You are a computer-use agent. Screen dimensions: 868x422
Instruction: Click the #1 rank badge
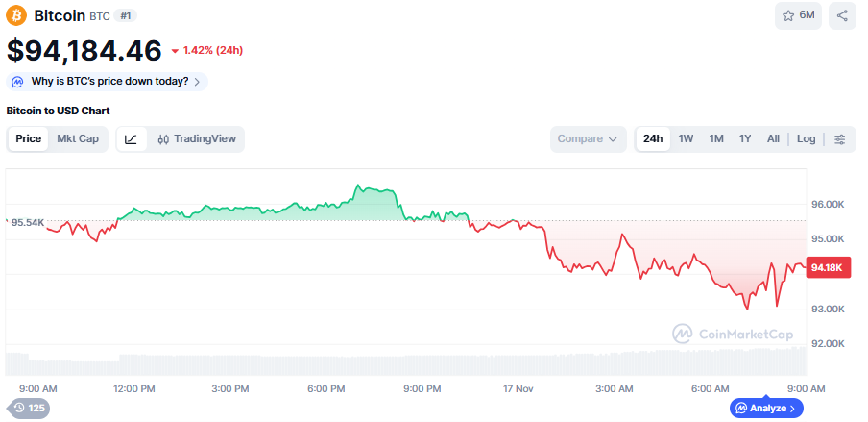pos(125,15)
